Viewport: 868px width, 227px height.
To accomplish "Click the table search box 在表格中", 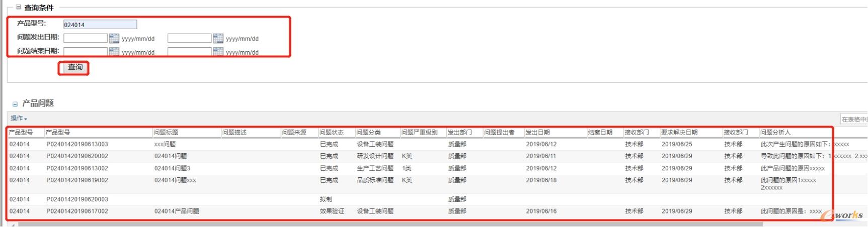I will (x=854, y=119).
